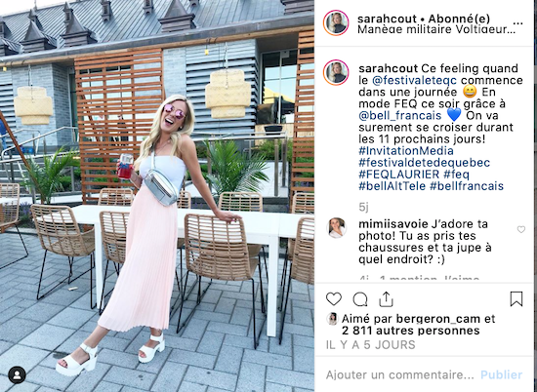537x392 pixels.
Task: View the 2 811 autres personnes likes list
Action: tap(410, 331)
